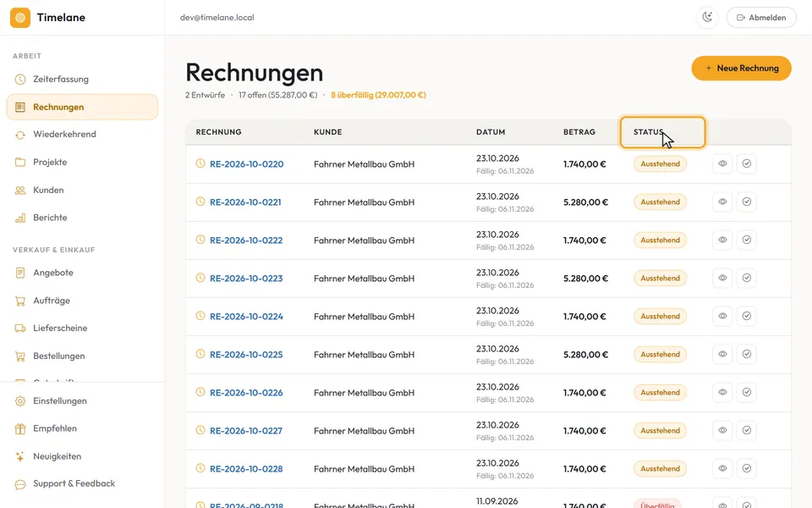Filter by 8 überfällig summary text
Viewport: 812px width, 508px height.
[379, 96]
